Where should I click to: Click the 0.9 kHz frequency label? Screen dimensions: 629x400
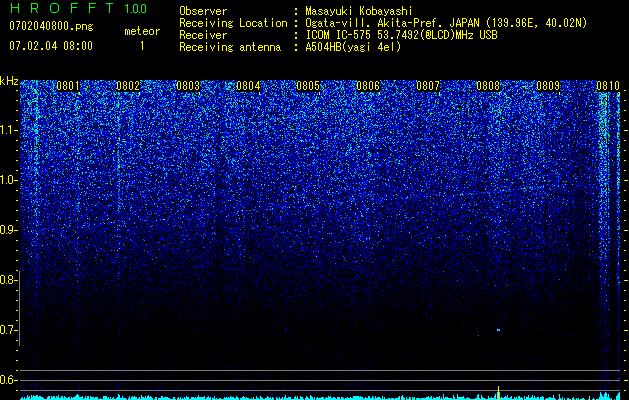[x=8, y=230]
